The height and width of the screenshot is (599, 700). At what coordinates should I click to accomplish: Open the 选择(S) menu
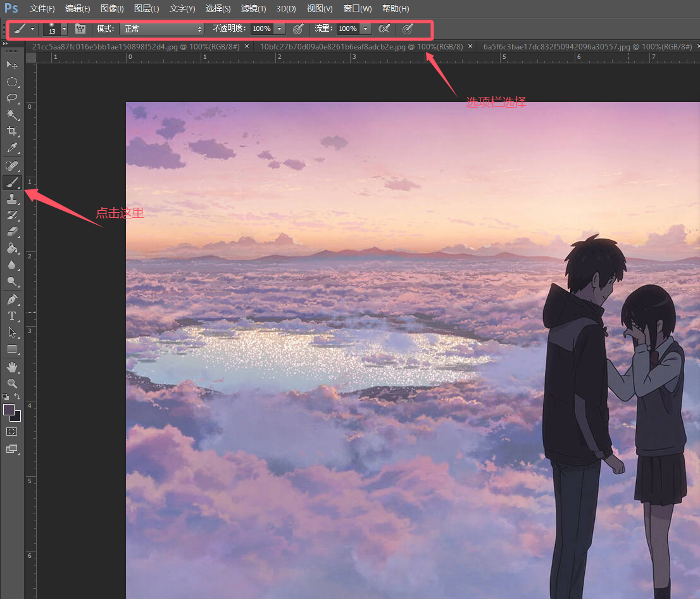[x=218, y=8]
